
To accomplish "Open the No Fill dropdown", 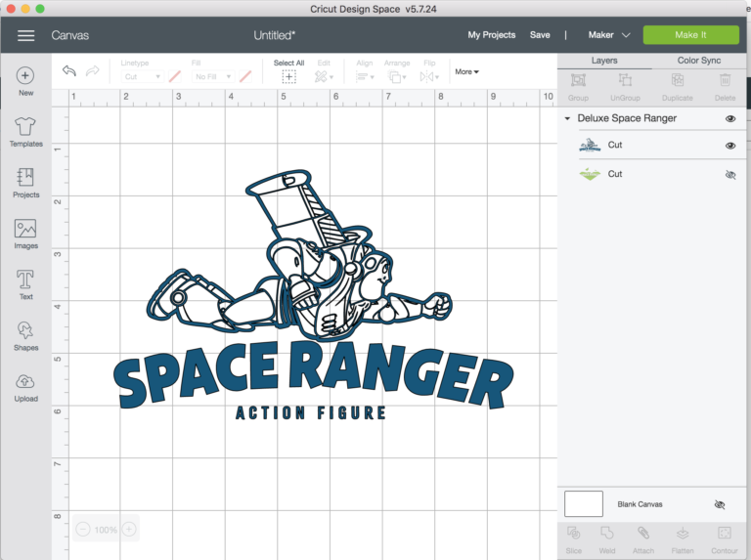I will [x=212, y=76].
